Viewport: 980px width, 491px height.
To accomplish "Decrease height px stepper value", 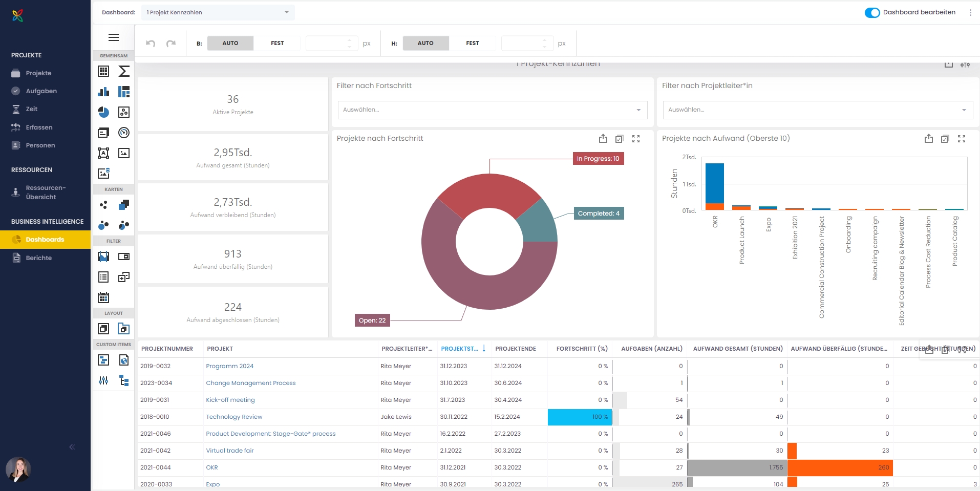I will pos(545,47).
